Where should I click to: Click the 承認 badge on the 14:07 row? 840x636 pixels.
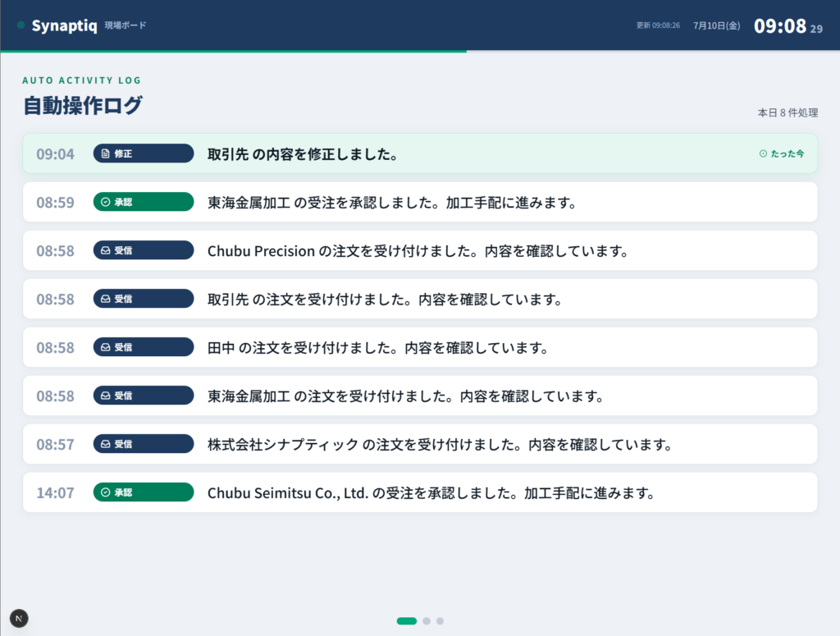(x=144, y=492)
